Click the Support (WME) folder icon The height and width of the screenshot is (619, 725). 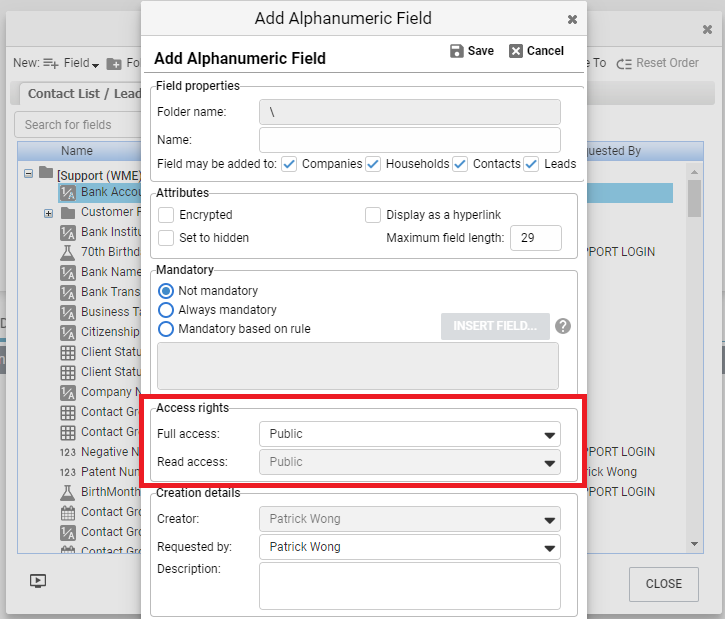click(46, 172)
